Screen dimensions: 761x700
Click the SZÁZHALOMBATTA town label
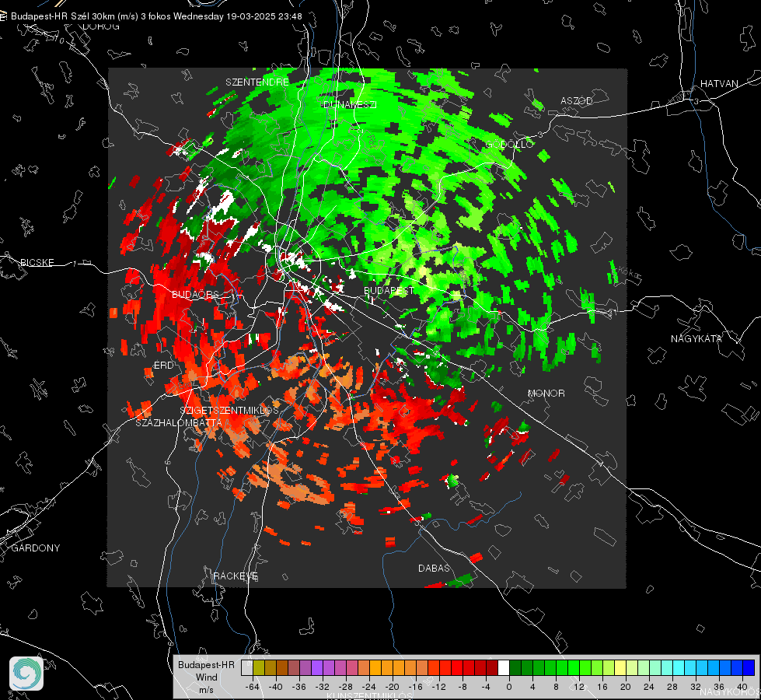(179, 422)
